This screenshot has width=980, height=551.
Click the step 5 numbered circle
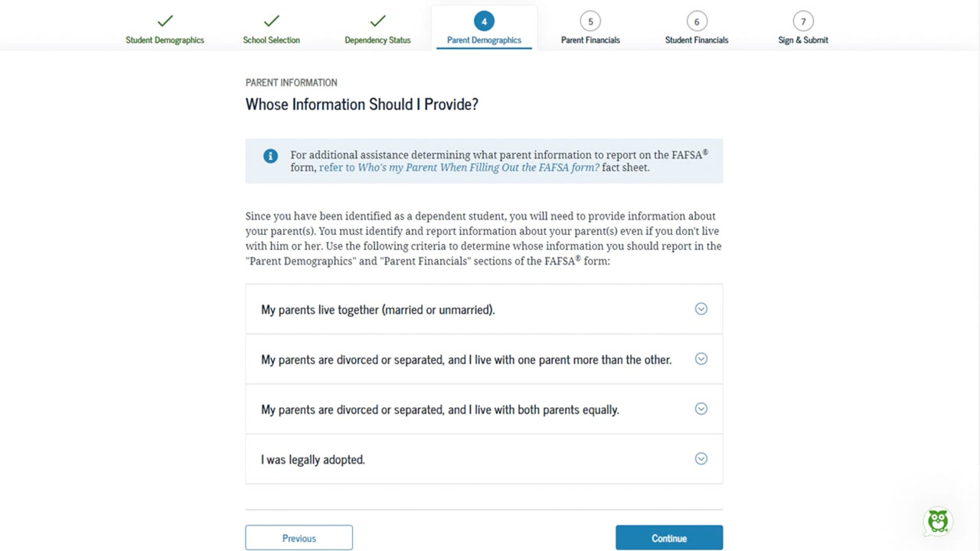590,22
